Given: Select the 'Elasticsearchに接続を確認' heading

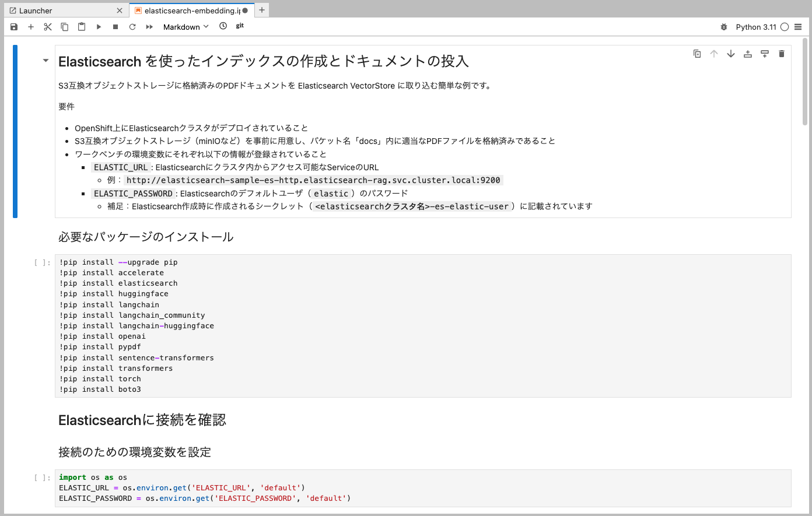Looking at the screenshot, I should point(142,420).
